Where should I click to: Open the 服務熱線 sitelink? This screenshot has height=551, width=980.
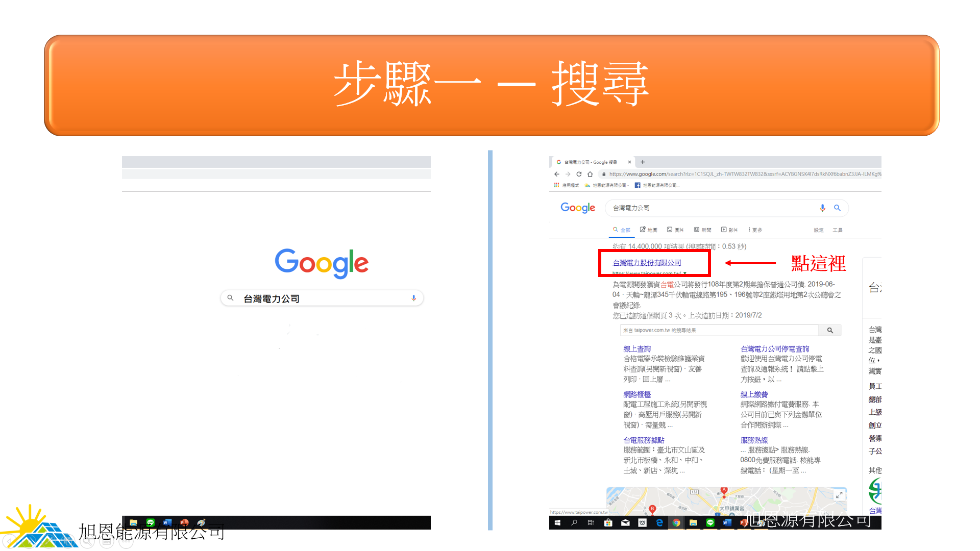click(754, 440)
